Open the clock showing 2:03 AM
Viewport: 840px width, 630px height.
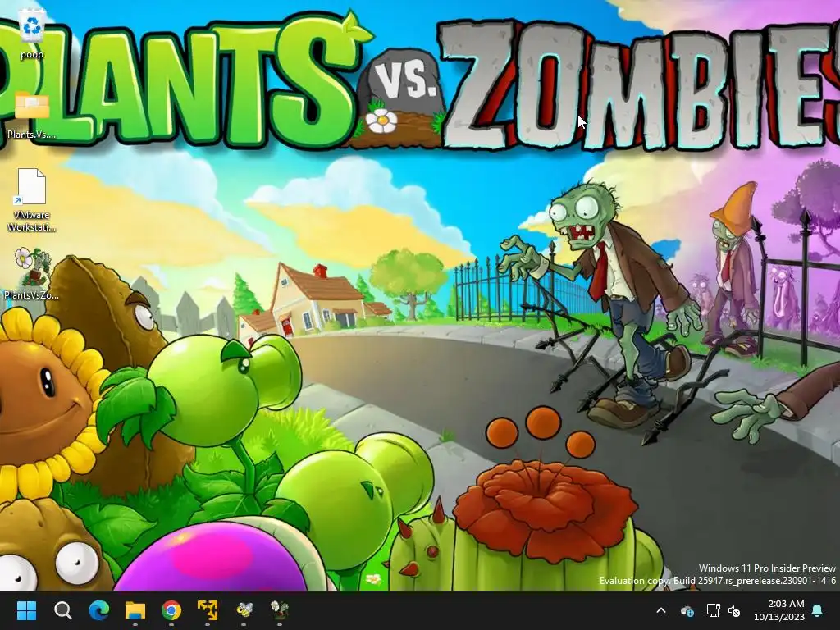pos(779,610)
